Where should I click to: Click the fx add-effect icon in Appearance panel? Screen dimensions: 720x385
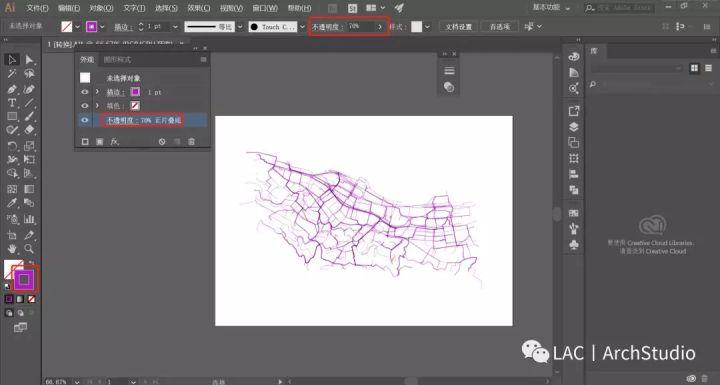114,142
